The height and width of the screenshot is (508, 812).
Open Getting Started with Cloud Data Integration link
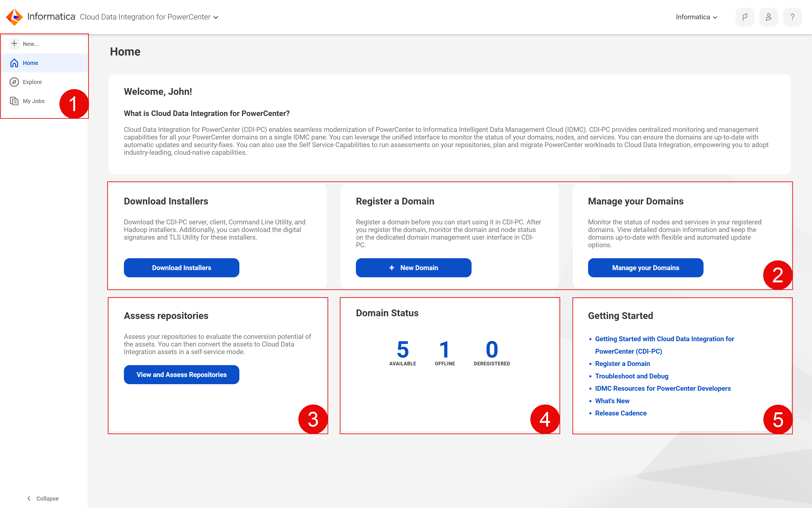coord(664,345)
